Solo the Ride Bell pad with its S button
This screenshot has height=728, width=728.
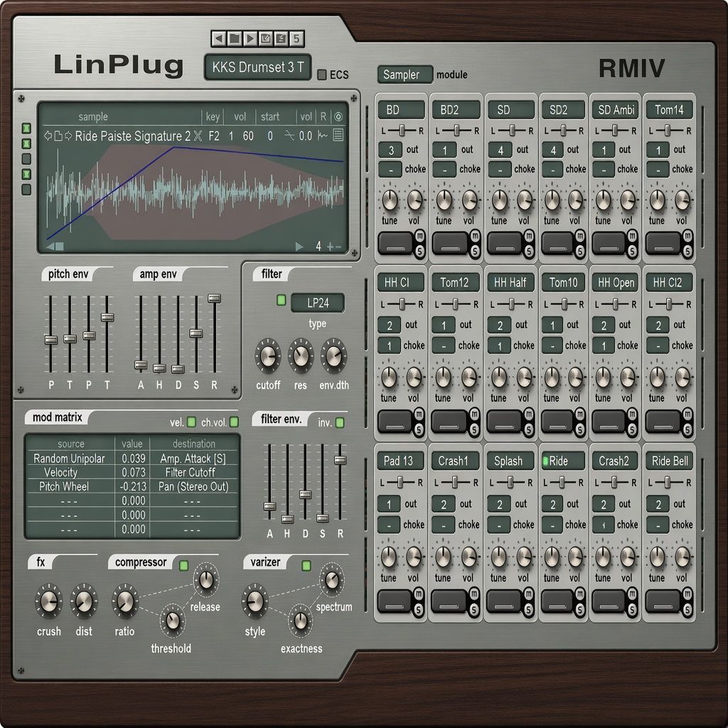pos(687,609)
